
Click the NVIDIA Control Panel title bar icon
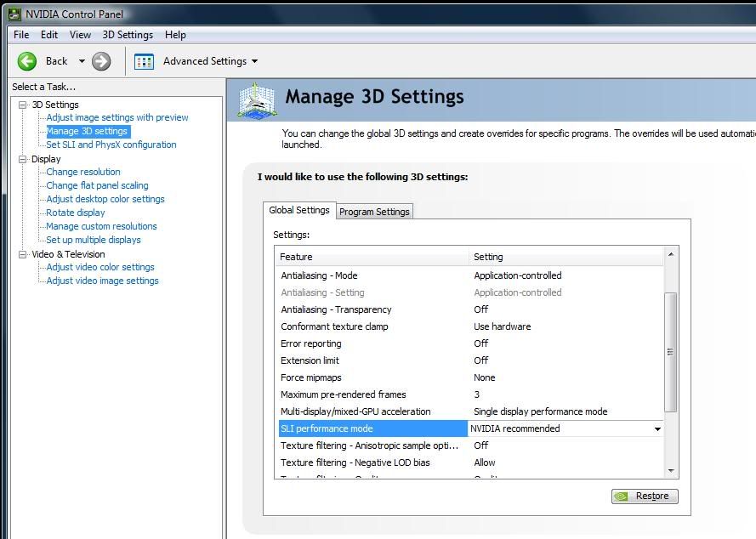[x=15, y=14]
